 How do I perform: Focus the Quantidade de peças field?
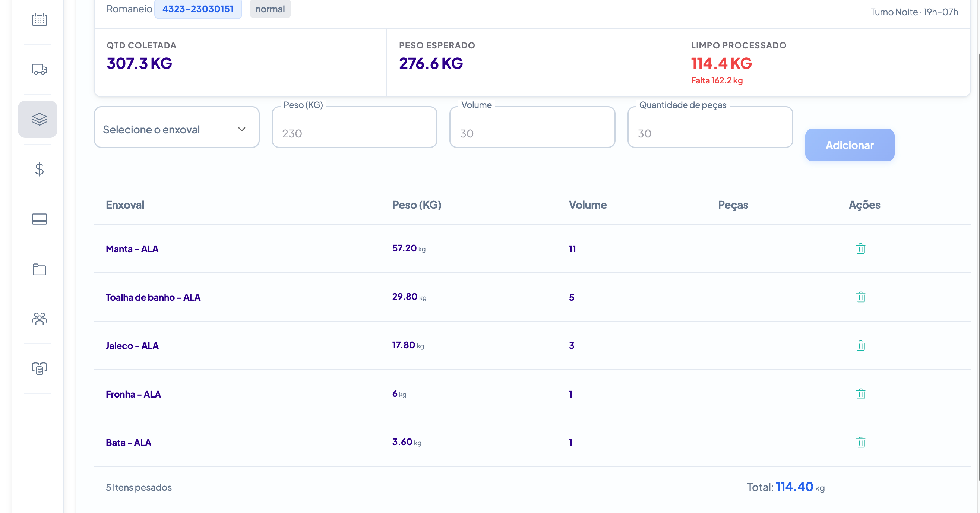[x=710, y=127]
